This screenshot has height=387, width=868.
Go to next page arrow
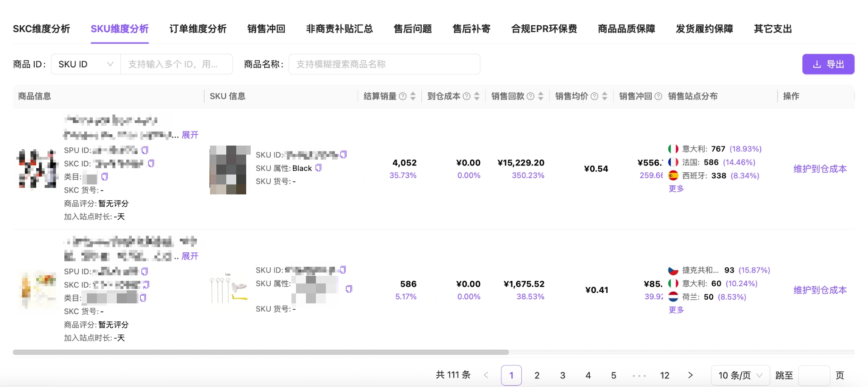click(x=690, y=375)
